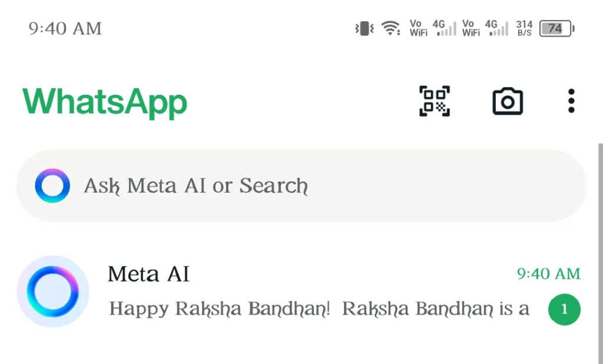Open the QR code scanner
Image resolution: width=603 pixels, height=364 pixels.
pyautogui.click(x=434, y=101)
